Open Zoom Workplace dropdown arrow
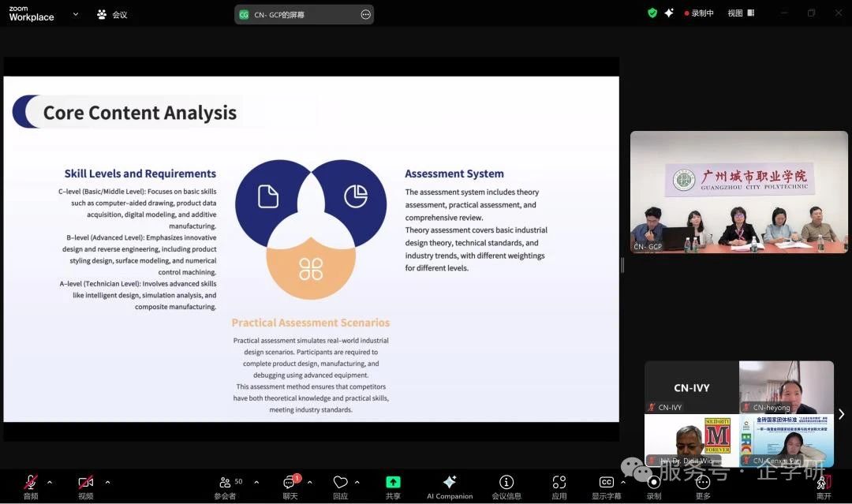Image resolution: width=852 pixels, height=504 pixels. click(76, 14)
